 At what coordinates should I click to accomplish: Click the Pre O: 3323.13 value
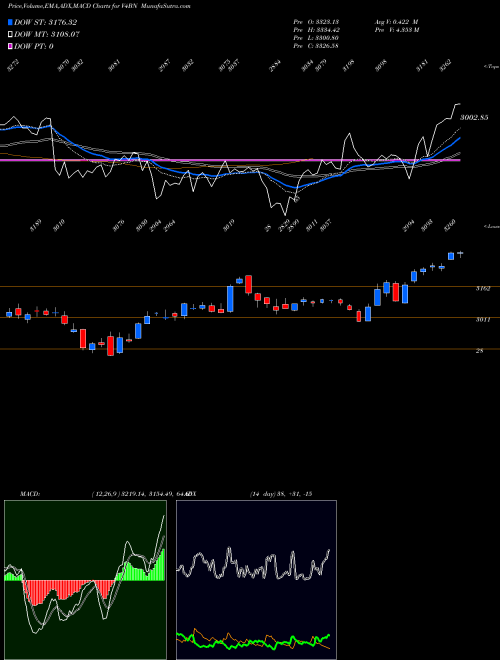316,21
